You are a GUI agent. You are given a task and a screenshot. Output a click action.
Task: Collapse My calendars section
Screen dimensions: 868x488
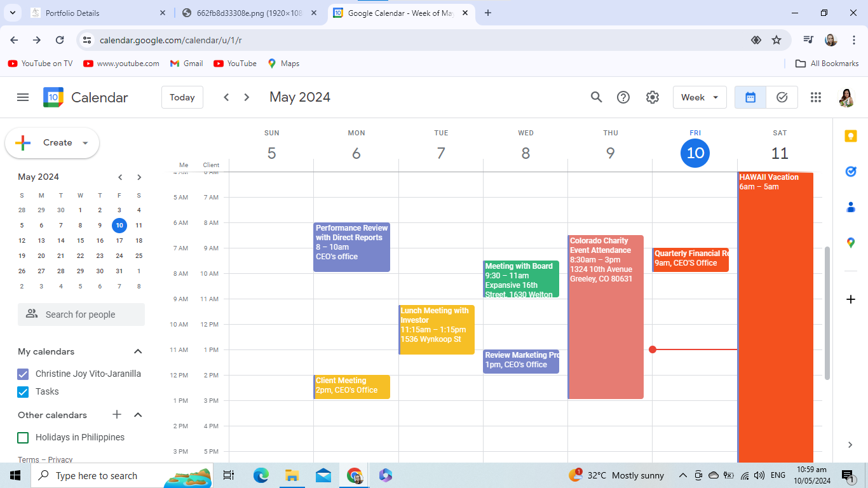[x=138, y=351]
